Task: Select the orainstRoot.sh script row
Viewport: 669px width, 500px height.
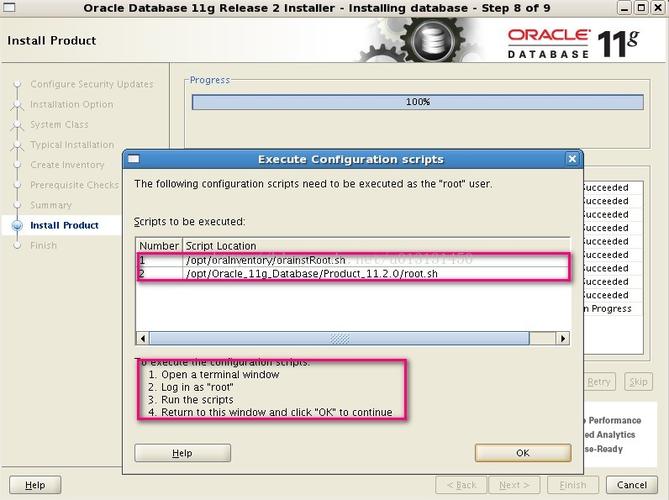Action: pos(353,260)
